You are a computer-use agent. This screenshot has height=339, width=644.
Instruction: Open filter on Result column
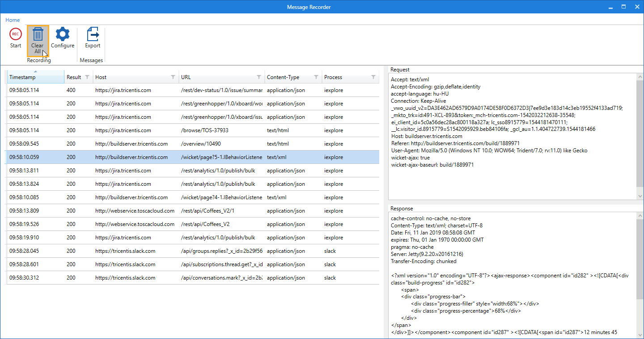point(87,77)
